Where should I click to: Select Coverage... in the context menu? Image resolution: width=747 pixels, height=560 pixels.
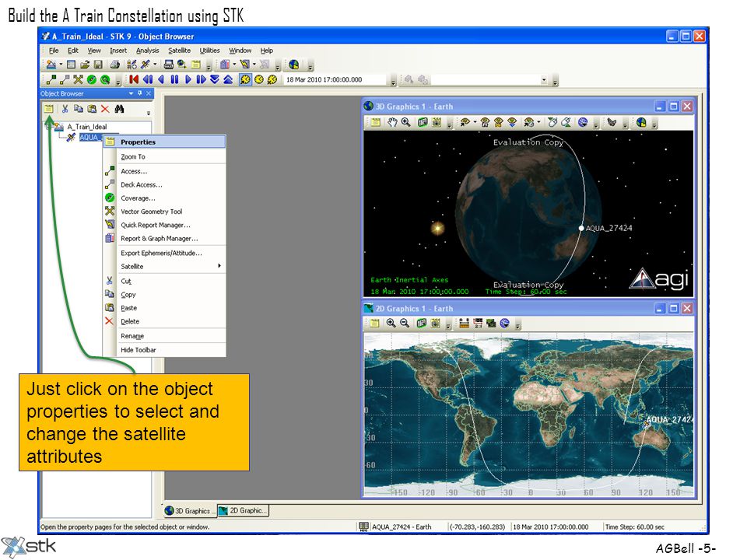click(x=165, y=198)
